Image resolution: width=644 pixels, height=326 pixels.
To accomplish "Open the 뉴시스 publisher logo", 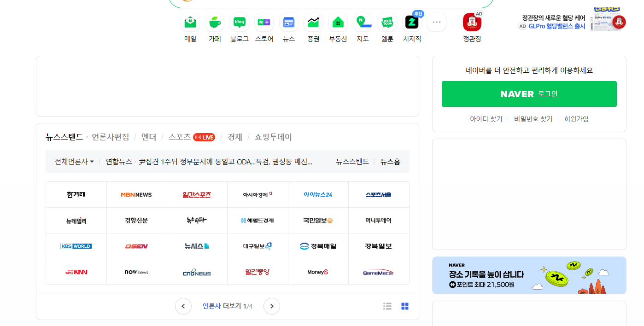I will [197, 246].
